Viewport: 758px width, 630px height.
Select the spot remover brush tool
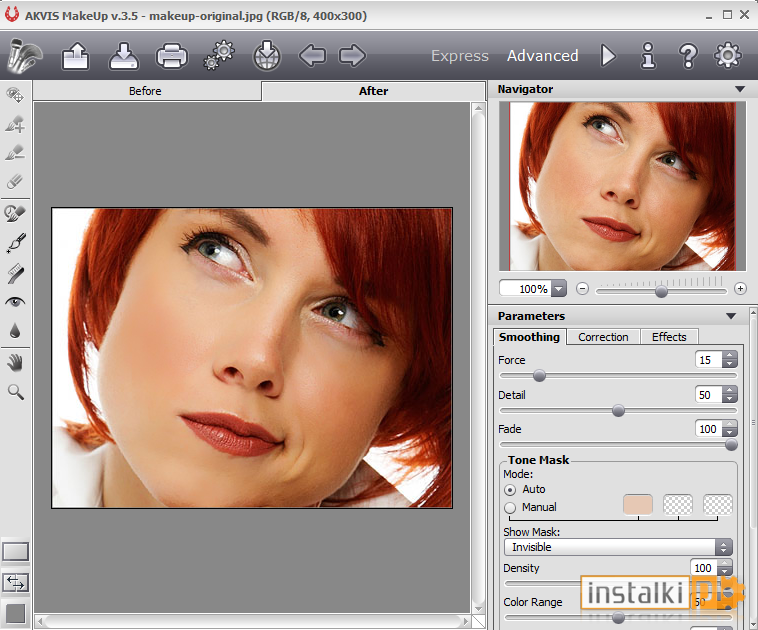click(15, 213)
